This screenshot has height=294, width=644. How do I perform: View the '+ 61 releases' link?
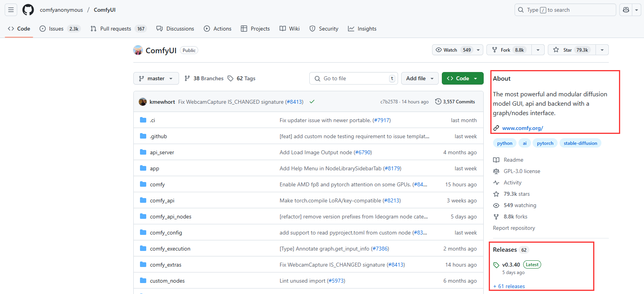point(509,286)
